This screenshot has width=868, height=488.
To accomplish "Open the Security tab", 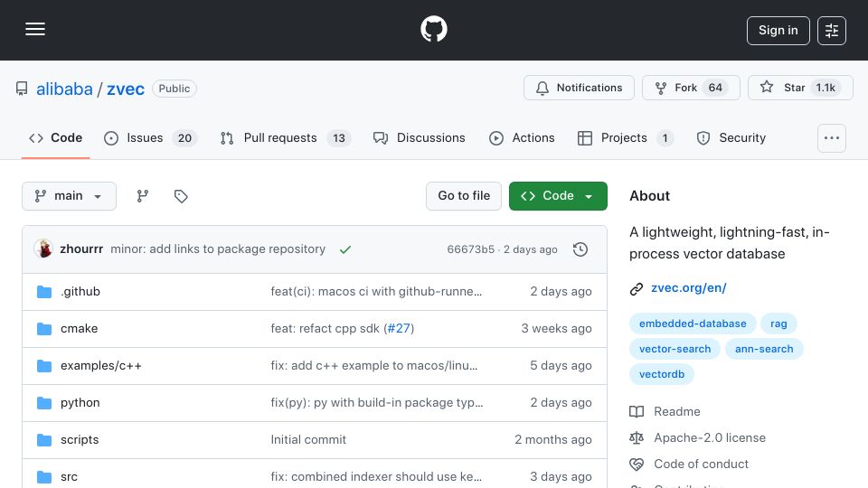I will point(731,137).
